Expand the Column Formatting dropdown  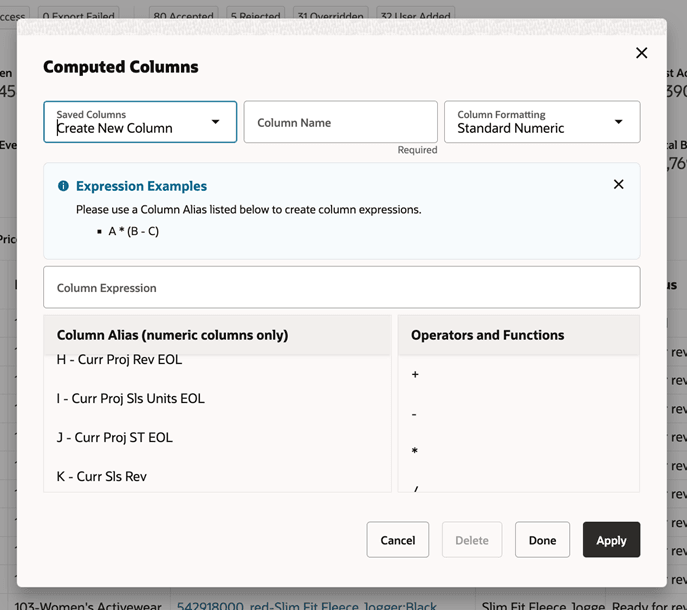tap(541, 122)
